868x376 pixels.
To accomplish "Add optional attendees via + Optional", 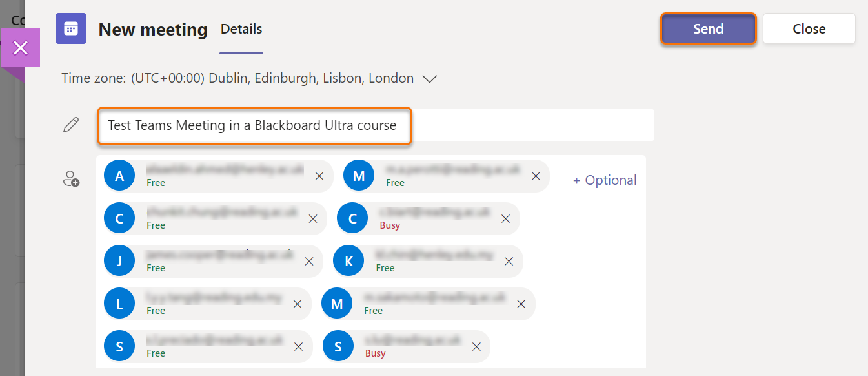I will (605, 180).
